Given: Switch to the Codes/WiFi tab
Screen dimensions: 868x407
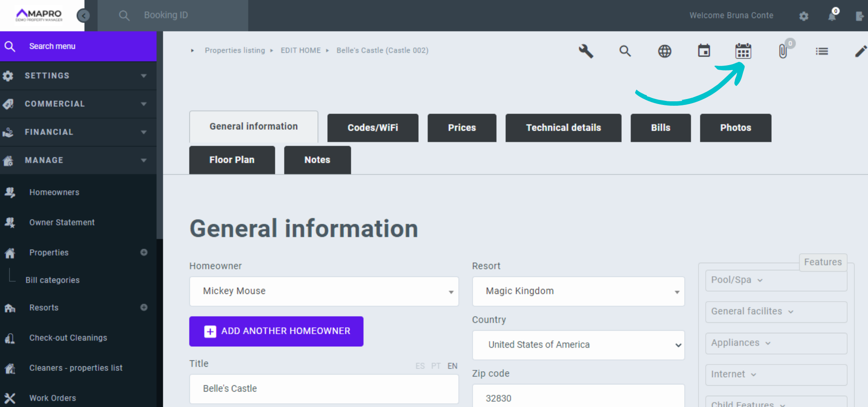Looking at the screenshot, I should tap(373, 128).
